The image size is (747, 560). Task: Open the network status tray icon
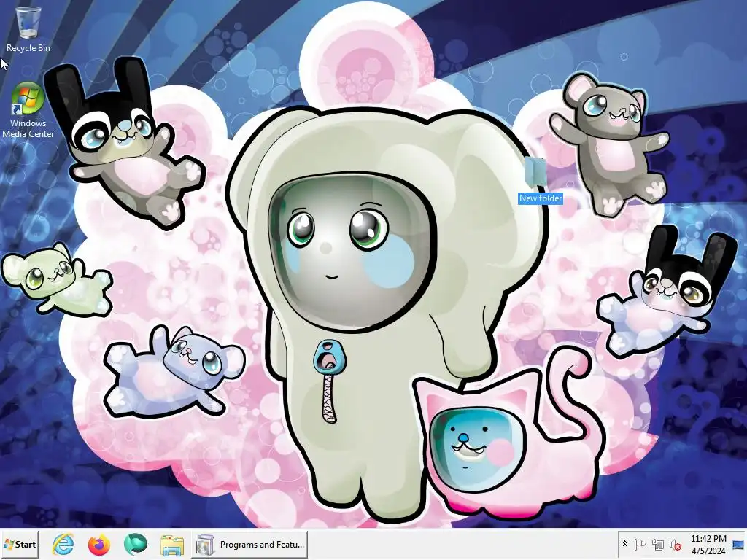click(658, 544)
